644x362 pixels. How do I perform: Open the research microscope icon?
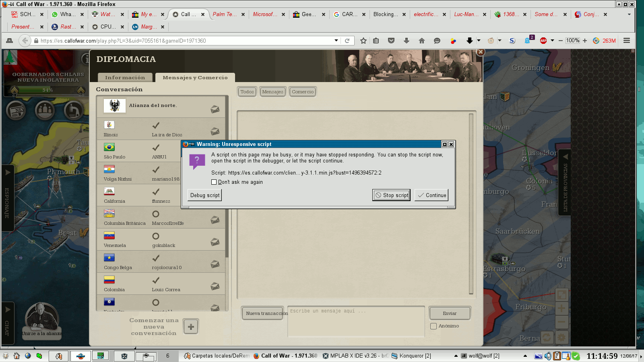pos(73,110)
